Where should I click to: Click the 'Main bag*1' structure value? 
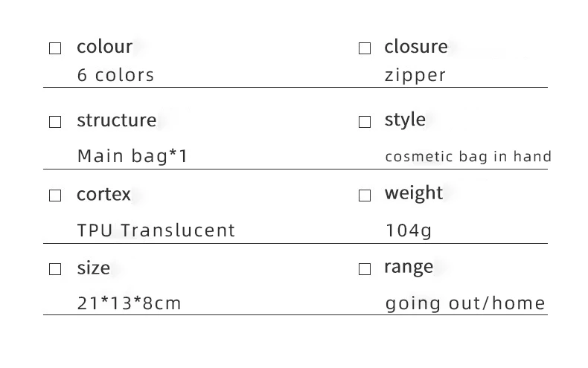click(132, 156)
